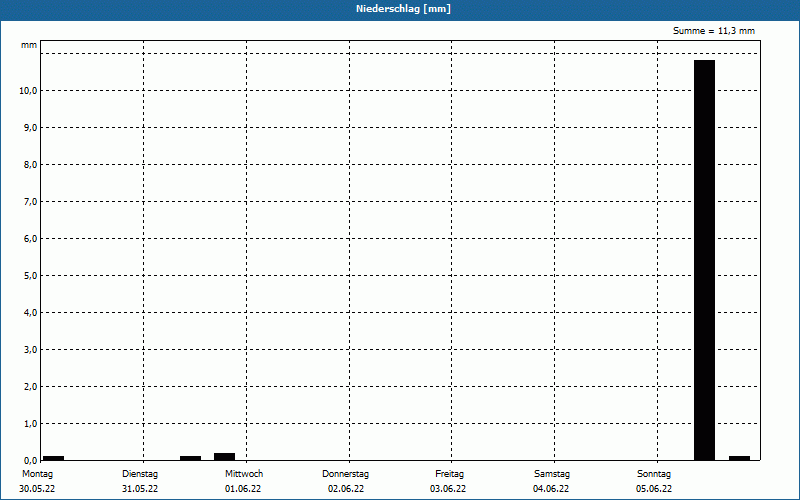Click the Mittwoch axis label
Image resolution: width=800 pixels, height=500 pixels.
pos(244,474)
